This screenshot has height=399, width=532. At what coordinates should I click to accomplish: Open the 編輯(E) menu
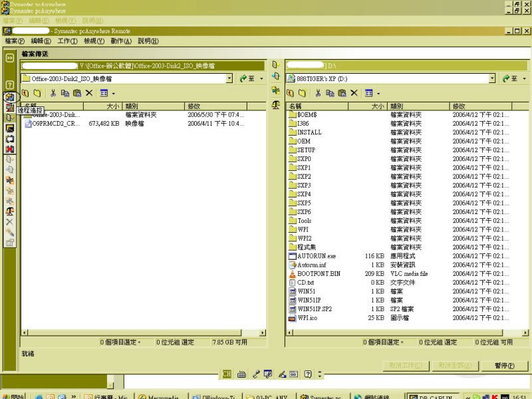point(41,41)
